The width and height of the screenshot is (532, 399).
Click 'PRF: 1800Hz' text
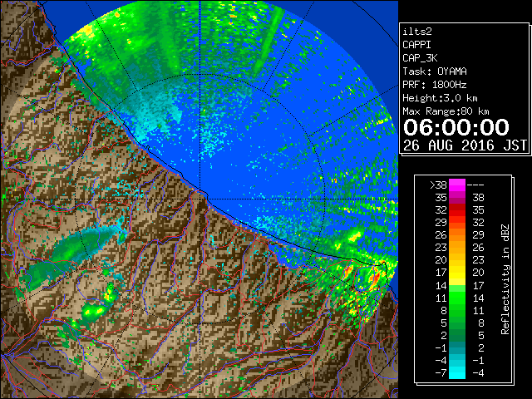point(435,85)
